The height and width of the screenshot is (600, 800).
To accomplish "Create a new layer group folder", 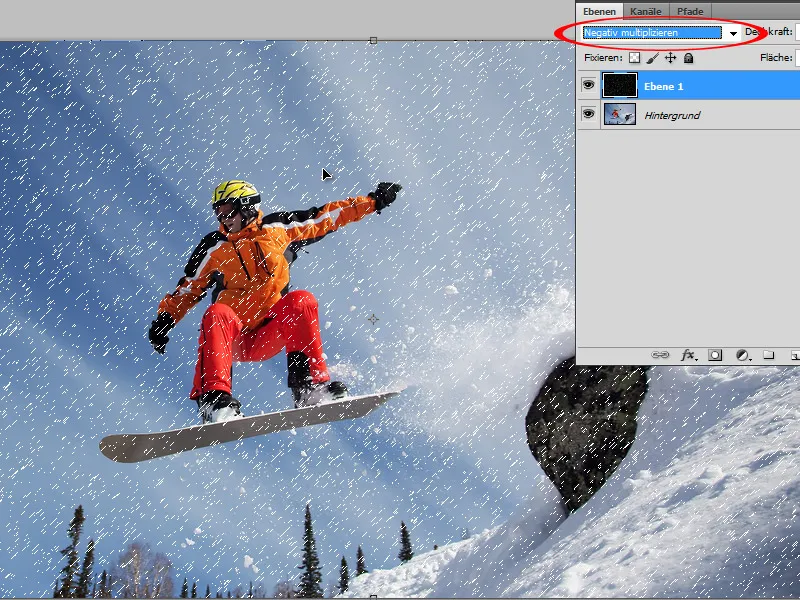I will coord(770,354).
